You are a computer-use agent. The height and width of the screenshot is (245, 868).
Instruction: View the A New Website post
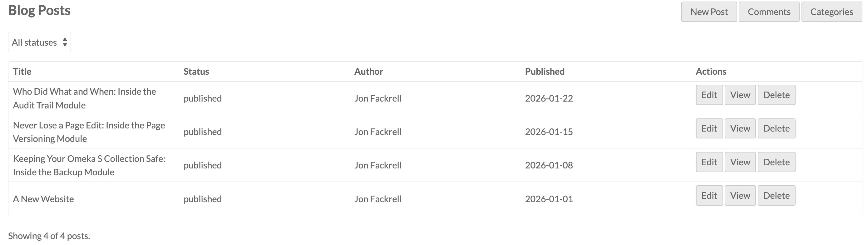740,195
